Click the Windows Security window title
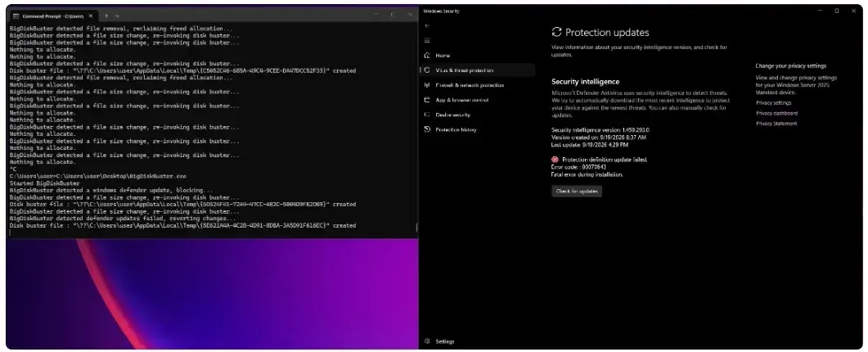Viewport: 868px width, 352px height. pyautogui.click(x=442, y=11)
